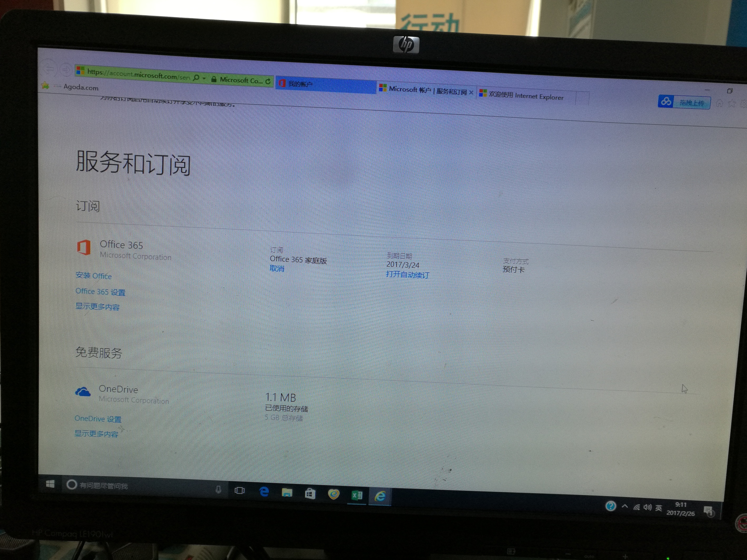This screenshot has height=560, width=747.
Task: Click the 打开自动续订 link
Action: [407, 274]
